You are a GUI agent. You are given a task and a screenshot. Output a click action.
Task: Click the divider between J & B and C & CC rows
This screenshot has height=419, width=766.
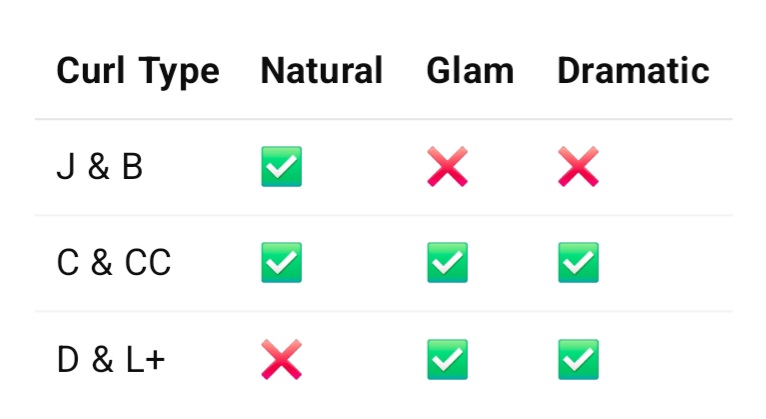pos(383,215)
